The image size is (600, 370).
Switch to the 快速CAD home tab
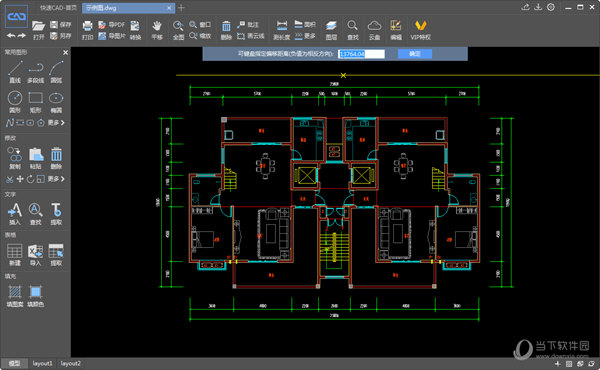(58, 8)
